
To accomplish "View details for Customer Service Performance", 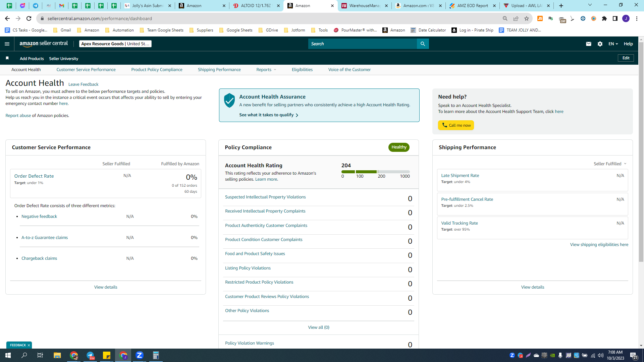I will point(106,287).
